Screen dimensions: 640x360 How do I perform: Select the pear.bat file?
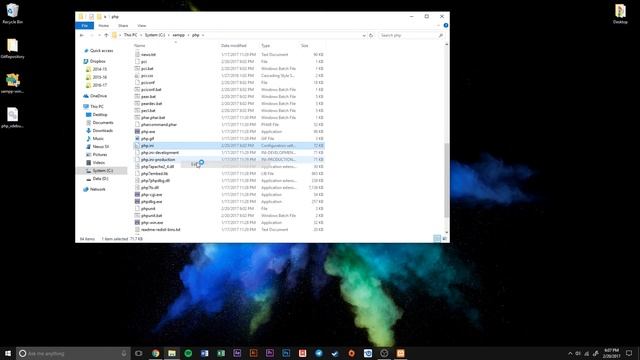pos(229,96)
